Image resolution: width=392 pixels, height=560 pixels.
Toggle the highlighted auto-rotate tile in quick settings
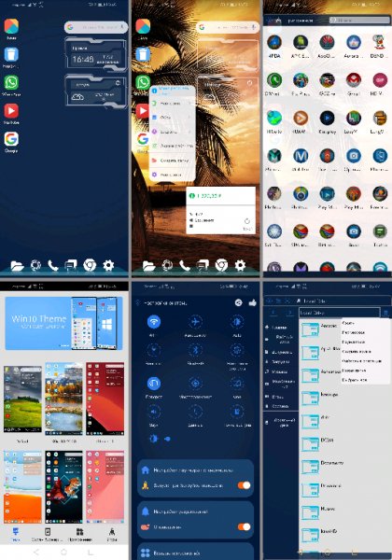[154, 384]
